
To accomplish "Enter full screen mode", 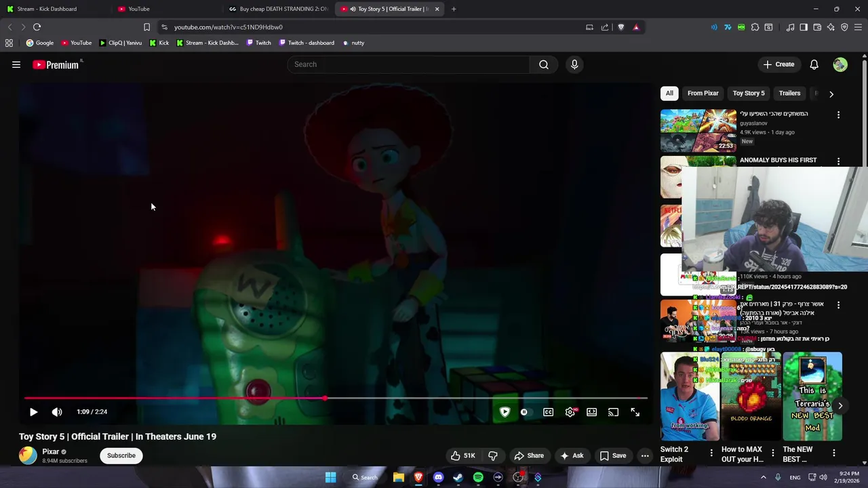I will 635,412.
